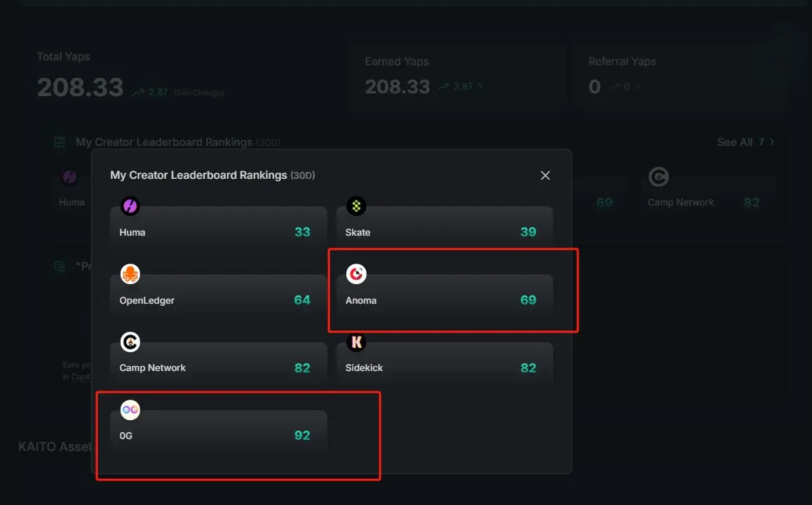Image resolution: width=812 pixels, height=505 pixels.
Task: Click the Earned Yaps 208.33 value
Action: click(x=398, y=86)
